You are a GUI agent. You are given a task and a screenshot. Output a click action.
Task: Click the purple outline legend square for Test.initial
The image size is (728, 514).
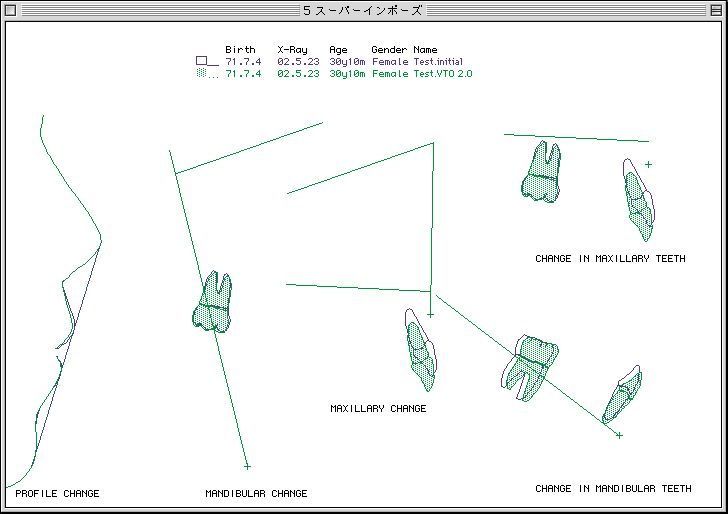pyautogui.click(x=201, y=61)
